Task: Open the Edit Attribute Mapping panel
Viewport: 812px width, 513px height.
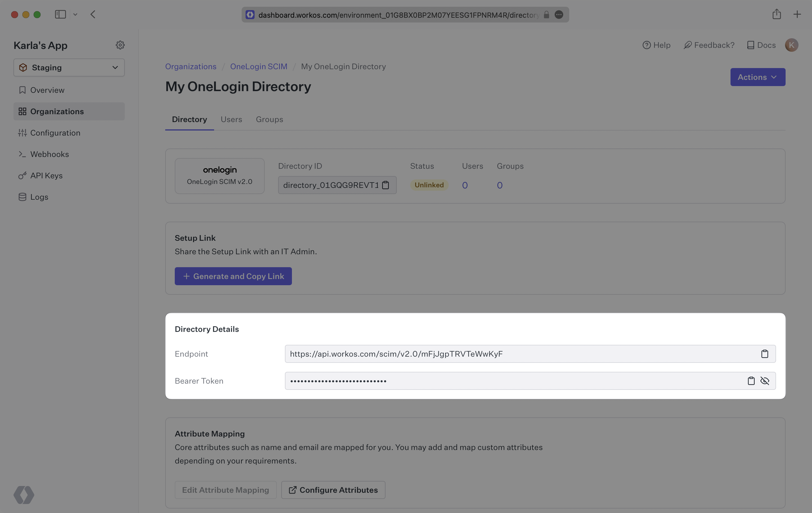Action: point(225,489)
